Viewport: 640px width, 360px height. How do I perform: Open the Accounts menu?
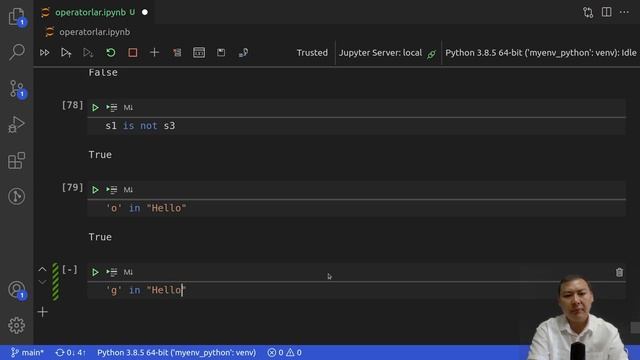(x=16, y=289)
